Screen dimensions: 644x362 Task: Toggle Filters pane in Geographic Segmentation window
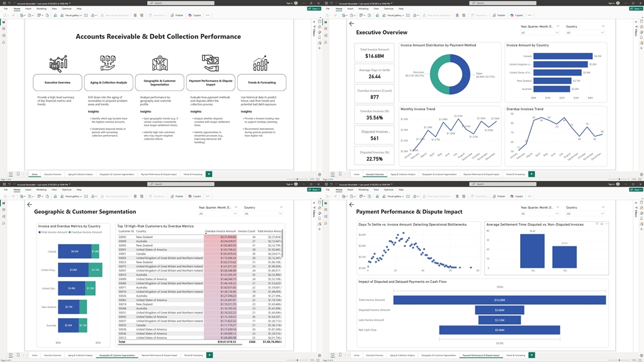coord(313,207)
